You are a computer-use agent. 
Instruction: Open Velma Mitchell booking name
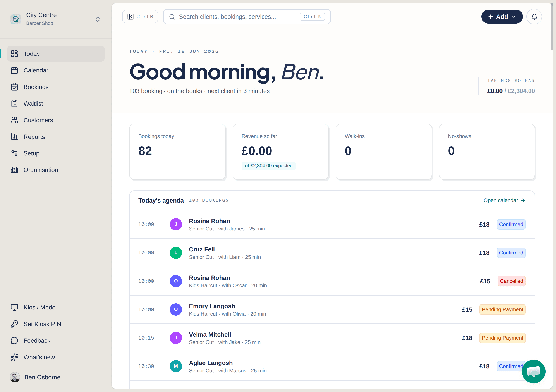coord(210,334)
